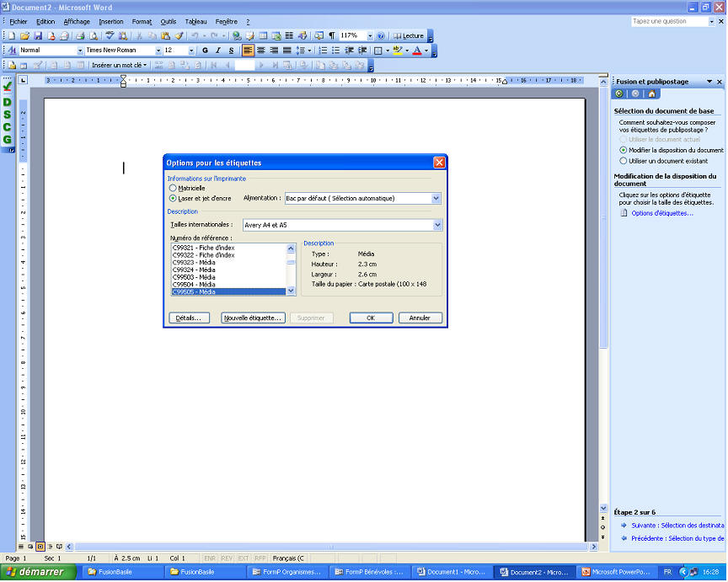
Task: Open the style dropdown showing Normal
Action: tap(80, 51)
